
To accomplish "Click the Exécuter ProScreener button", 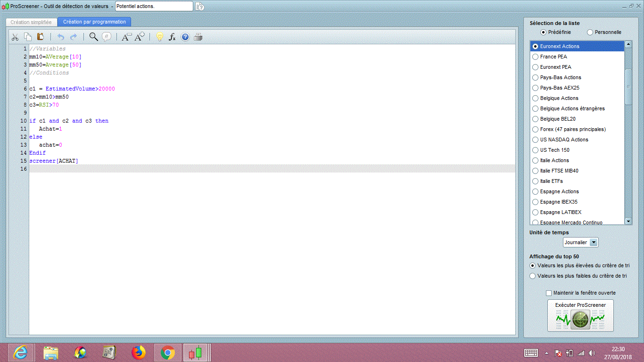I will tap(580, 316).
